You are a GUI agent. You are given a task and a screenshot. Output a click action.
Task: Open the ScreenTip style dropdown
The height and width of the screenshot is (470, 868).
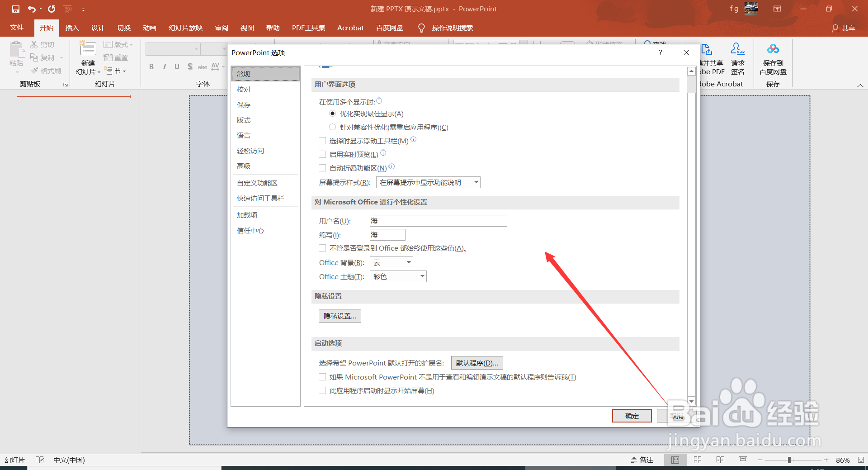[428, 182]
